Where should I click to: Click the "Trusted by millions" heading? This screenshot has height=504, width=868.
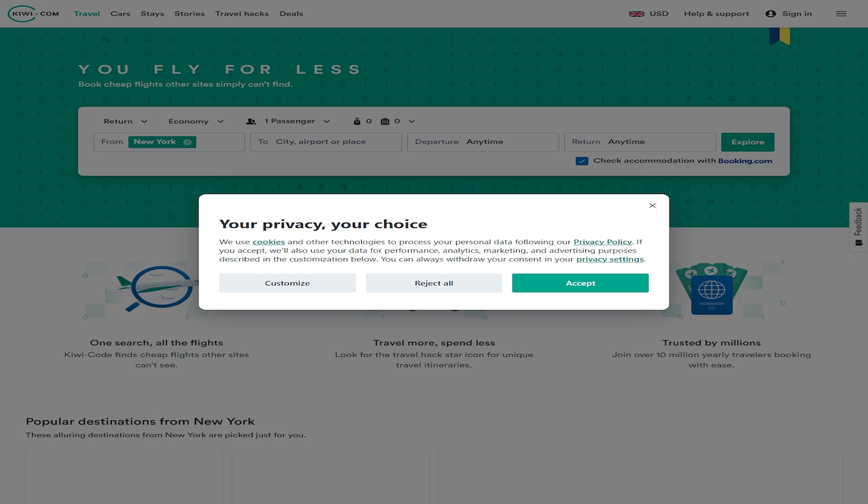(711, 343)
